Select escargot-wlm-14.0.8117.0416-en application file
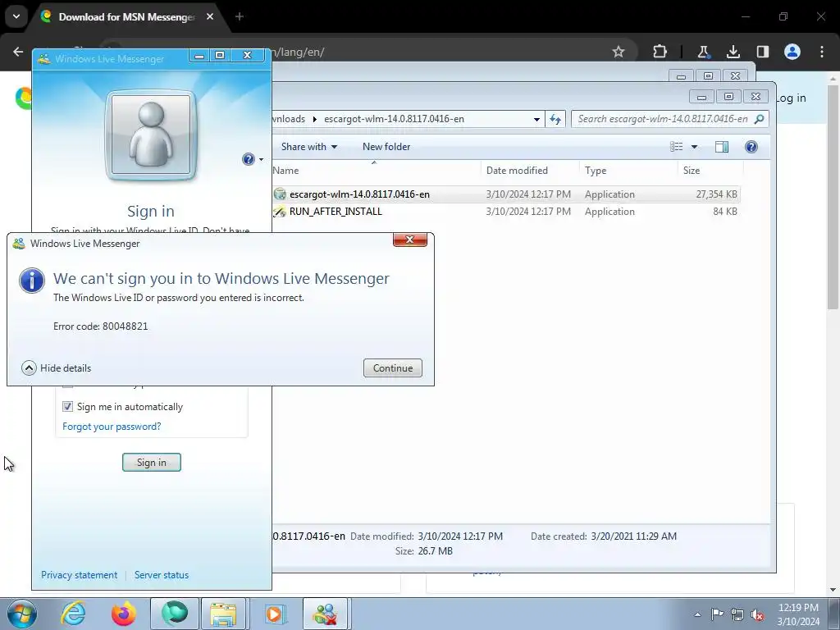 point(359,194)
